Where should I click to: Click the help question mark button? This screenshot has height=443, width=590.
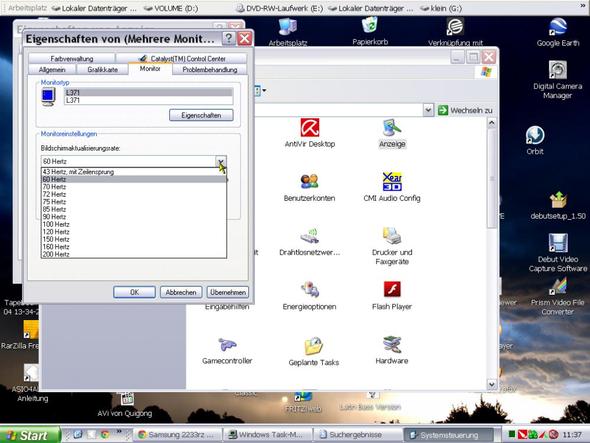228,38
